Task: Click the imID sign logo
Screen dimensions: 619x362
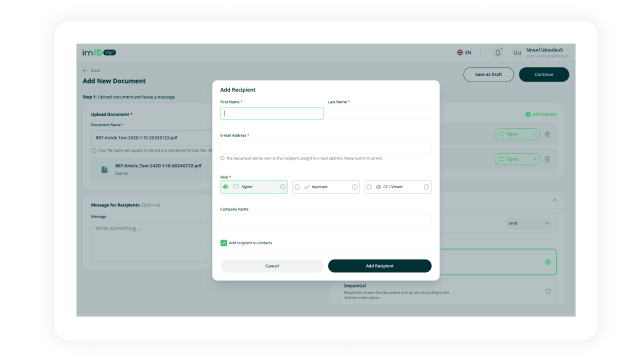Action: pyautogui.click(x=99, y=53)
